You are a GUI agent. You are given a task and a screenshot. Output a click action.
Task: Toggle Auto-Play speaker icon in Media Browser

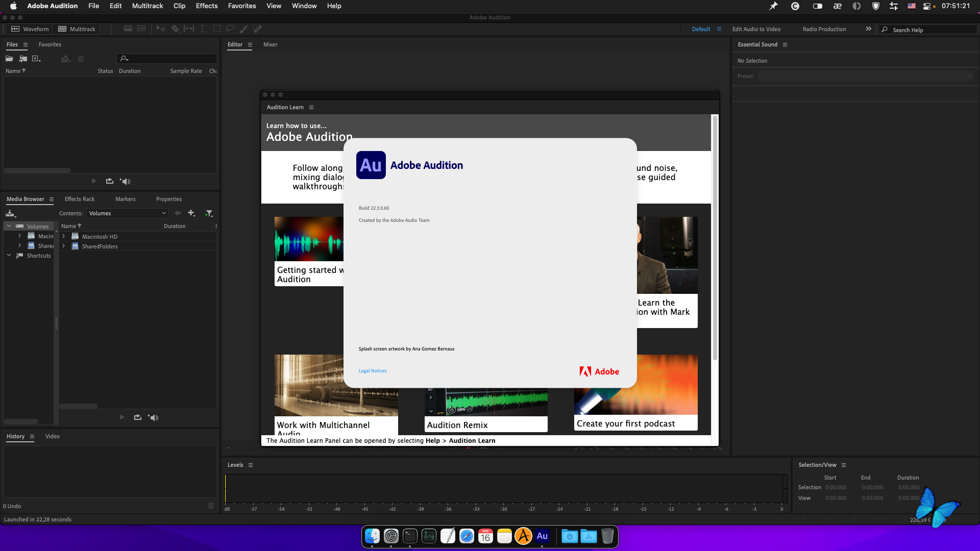[154, 417]
